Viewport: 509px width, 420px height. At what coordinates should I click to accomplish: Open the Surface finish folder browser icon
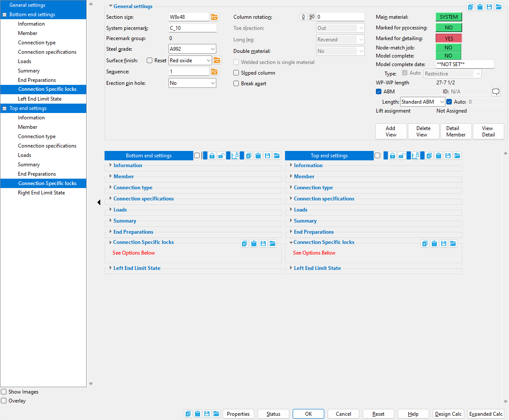pos(217,60)
